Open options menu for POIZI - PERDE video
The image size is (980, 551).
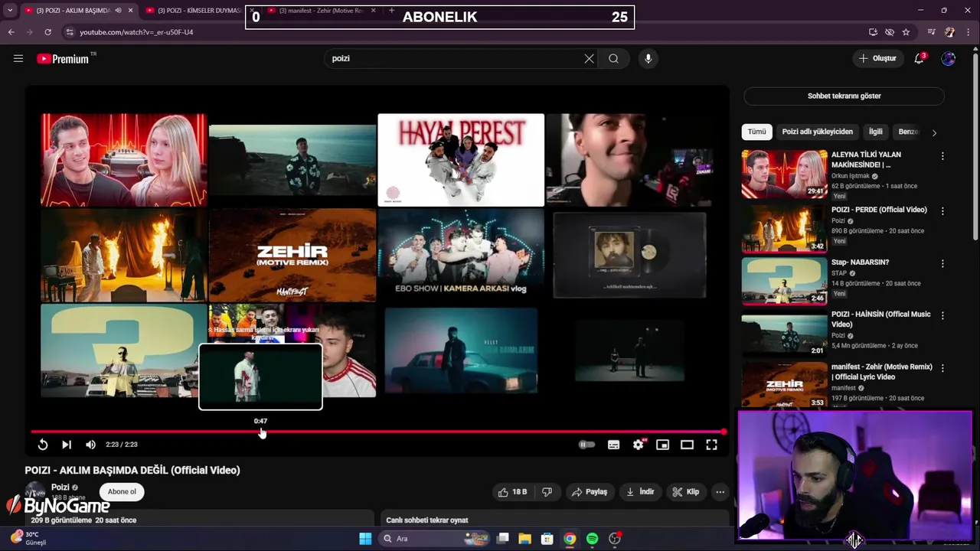942,211
